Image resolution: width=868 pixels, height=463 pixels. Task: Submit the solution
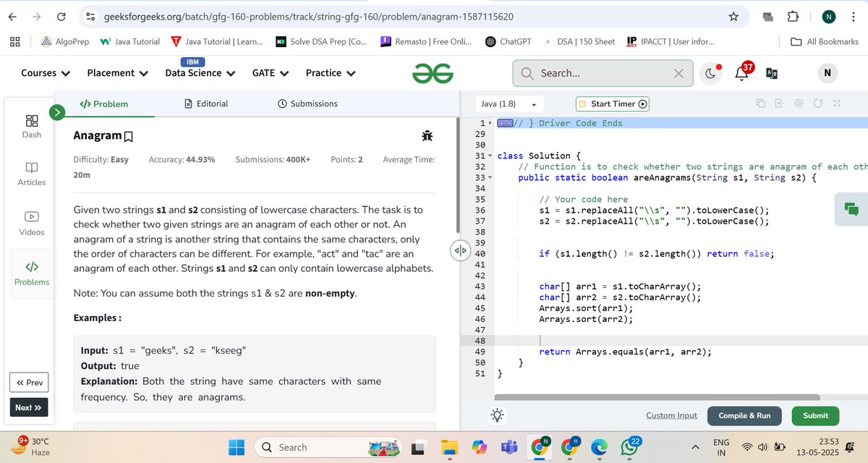815,415
